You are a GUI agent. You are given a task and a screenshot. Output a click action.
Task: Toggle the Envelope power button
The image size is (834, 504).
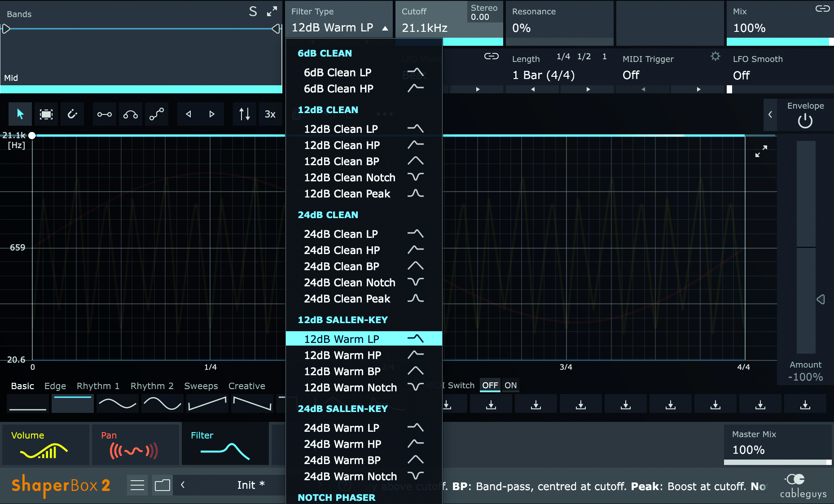coord(805,121)
